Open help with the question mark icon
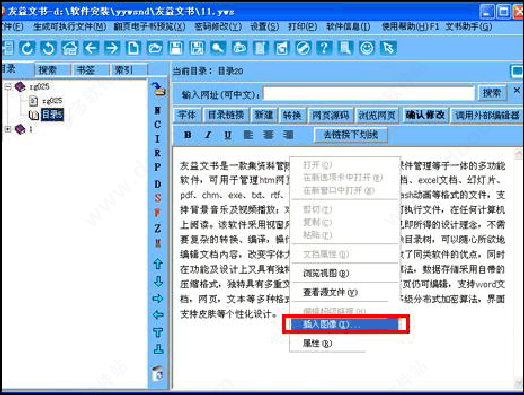 pyautogui.click(x=324, y=48)
